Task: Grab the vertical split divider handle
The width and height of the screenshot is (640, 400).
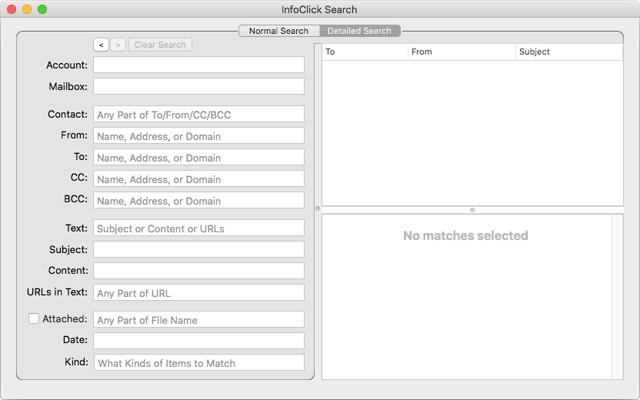Action: click(318, 209)
